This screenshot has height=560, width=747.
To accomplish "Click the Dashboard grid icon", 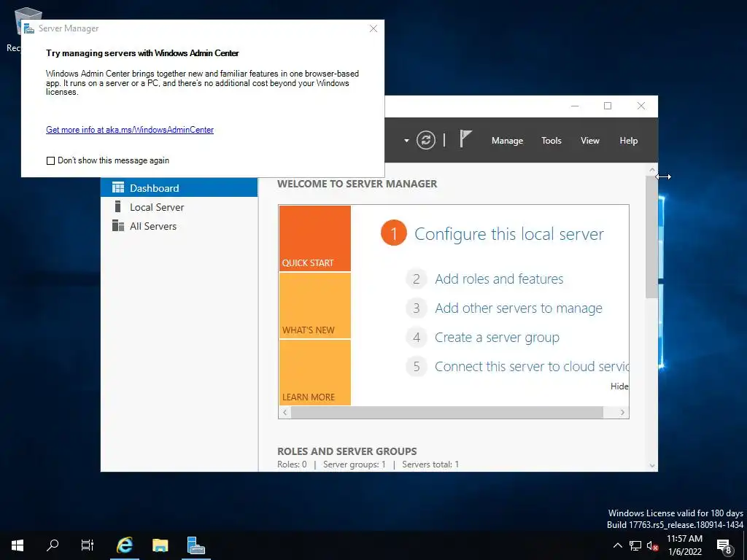I will tap(117, 187).
